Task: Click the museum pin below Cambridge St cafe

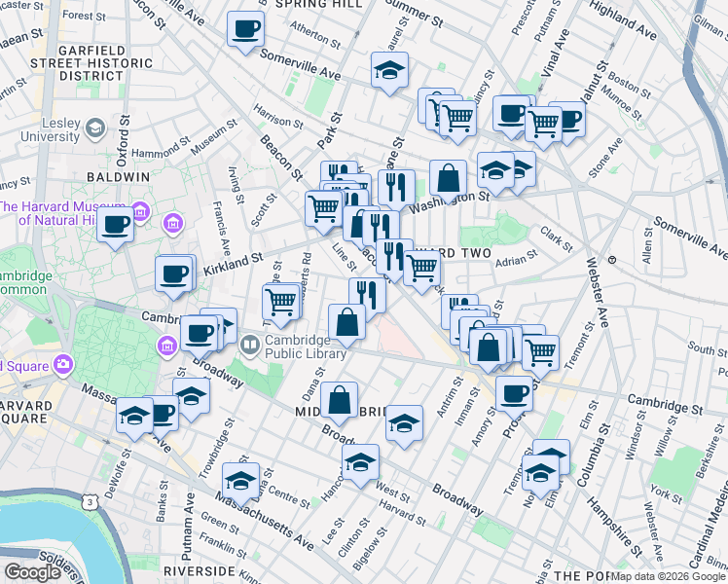Action: tap(167, 347)
